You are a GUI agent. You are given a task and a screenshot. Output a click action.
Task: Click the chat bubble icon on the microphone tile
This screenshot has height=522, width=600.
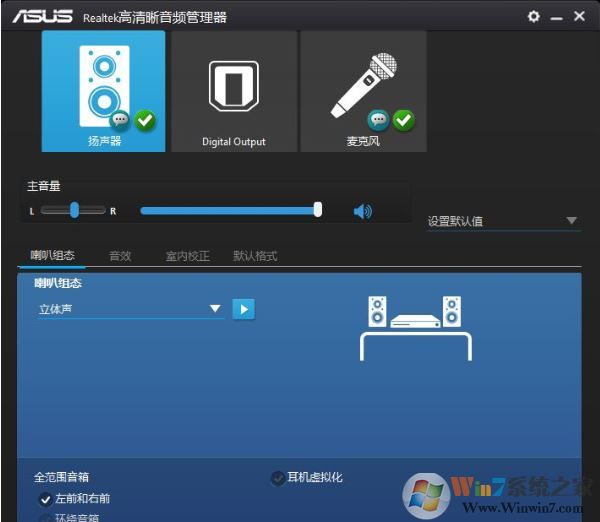[378, 120]
